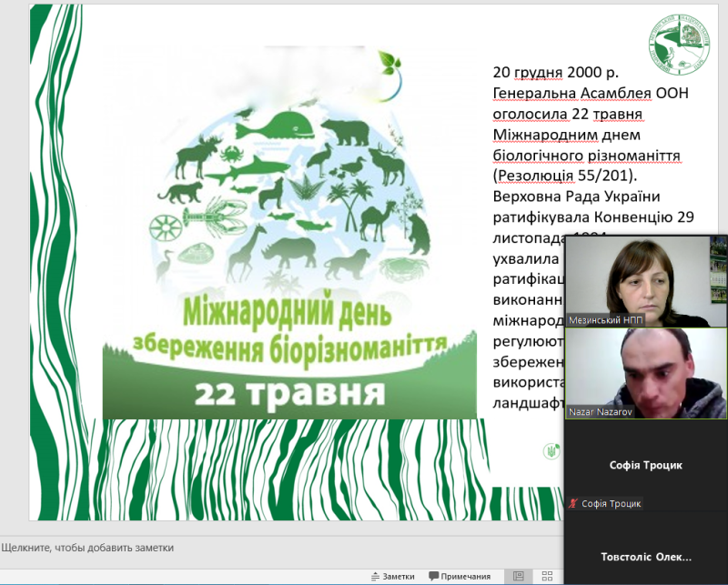Click the Примечания comments button
728x585 pixels.
[460, 576]
